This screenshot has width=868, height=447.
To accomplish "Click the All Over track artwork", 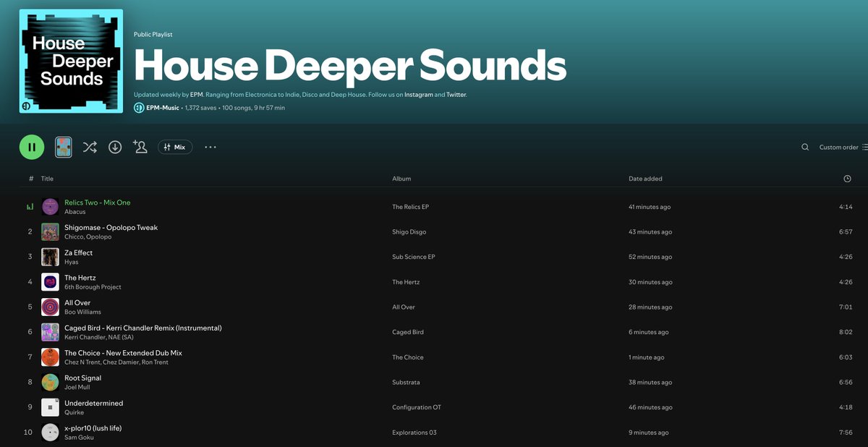I will (50, 307).
